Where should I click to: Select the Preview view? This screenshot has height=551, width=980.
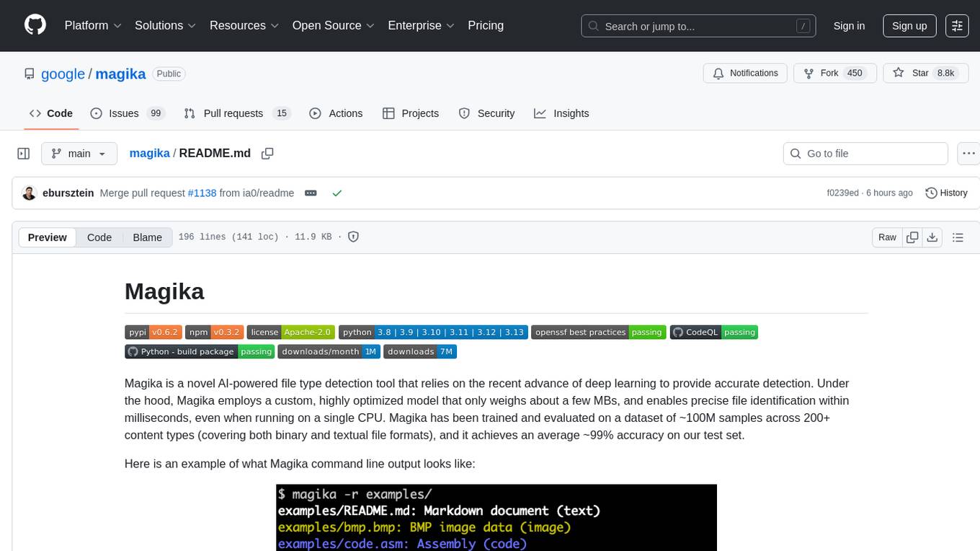tap(48, 237)
